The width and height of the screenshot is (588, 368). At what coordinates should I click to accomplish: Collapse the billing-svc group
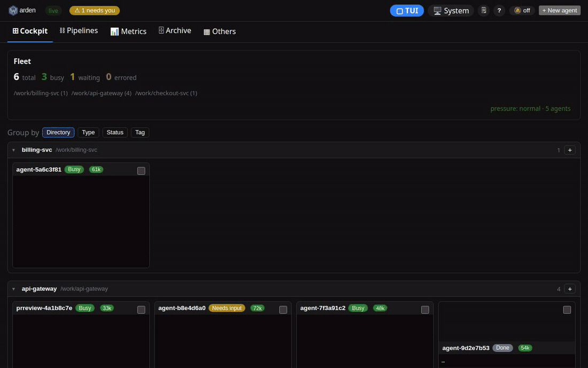pos(13,150)
